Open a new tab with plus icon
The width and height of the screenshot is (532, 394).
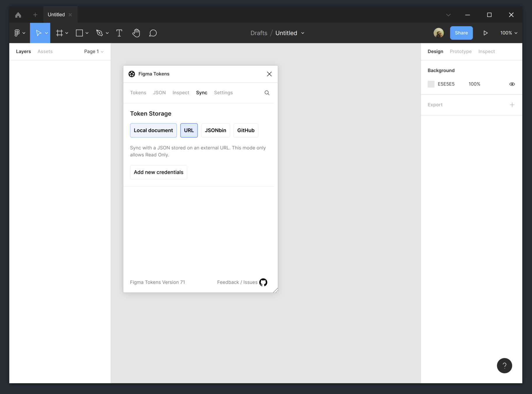click(35, 15)
